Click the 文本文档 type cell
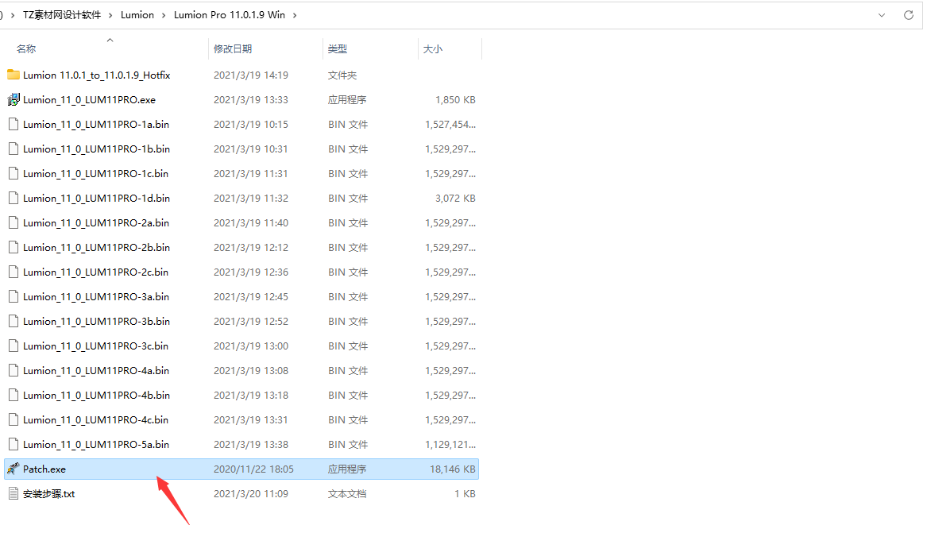 [x=347, y=493]
